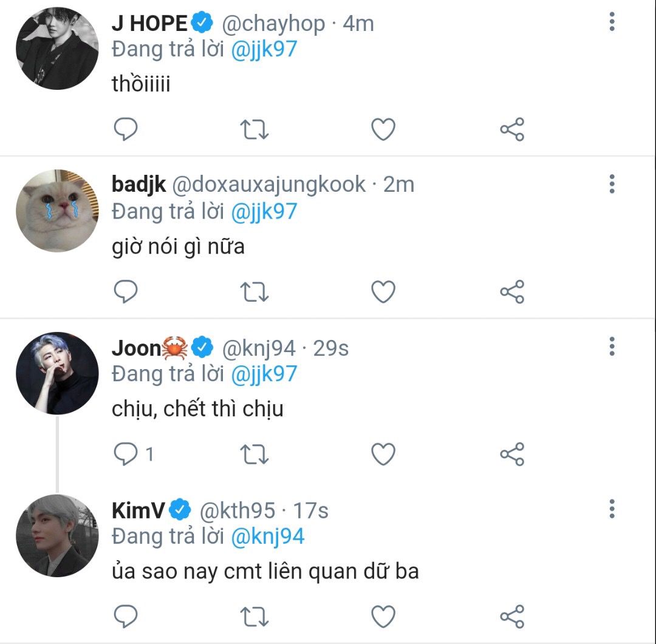
Task: Share KimV's tweet
Action: [x=512, y=617]
